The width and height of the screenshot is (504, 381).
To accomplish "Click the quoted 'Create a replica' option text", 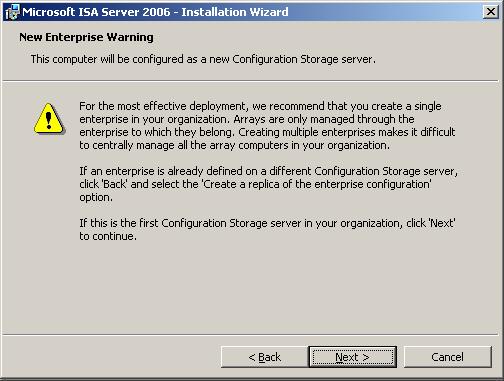I will [x=317, y=184].
